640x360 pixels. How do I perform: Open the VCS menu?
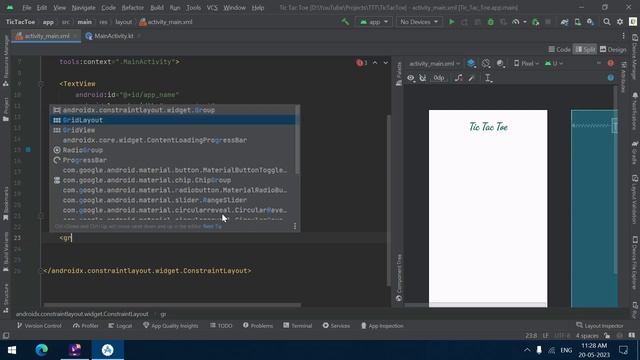click(x=212, y=7)
